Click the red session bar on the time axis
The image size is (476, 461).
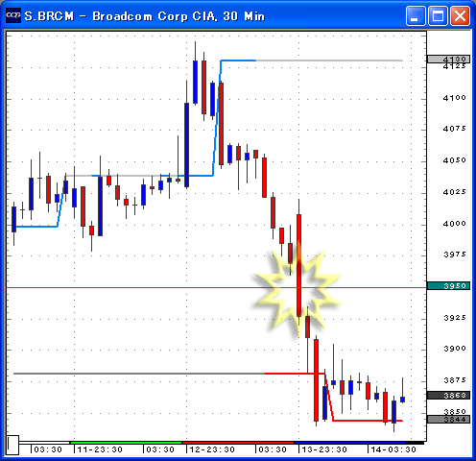238,443
